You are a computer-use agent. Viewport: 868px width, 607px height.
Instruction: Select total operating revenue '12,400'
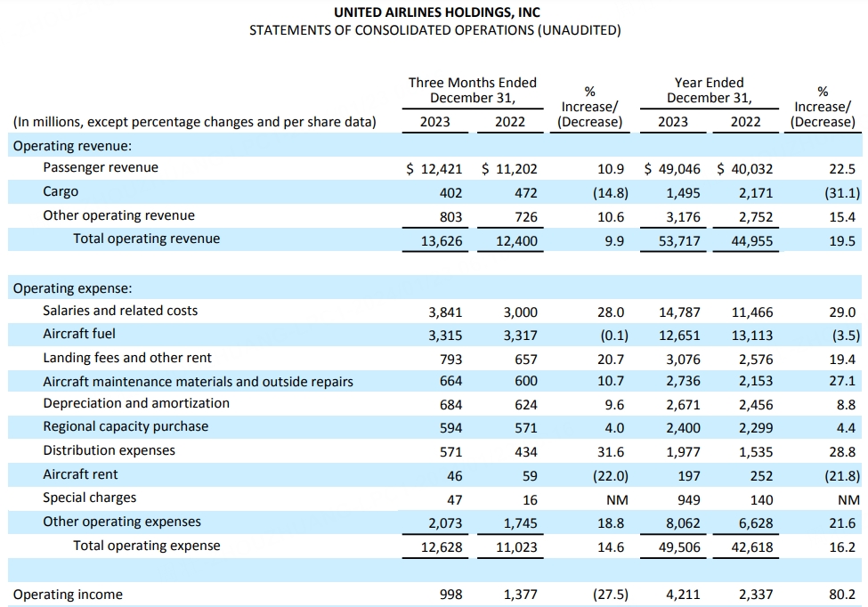click(516, 241)
